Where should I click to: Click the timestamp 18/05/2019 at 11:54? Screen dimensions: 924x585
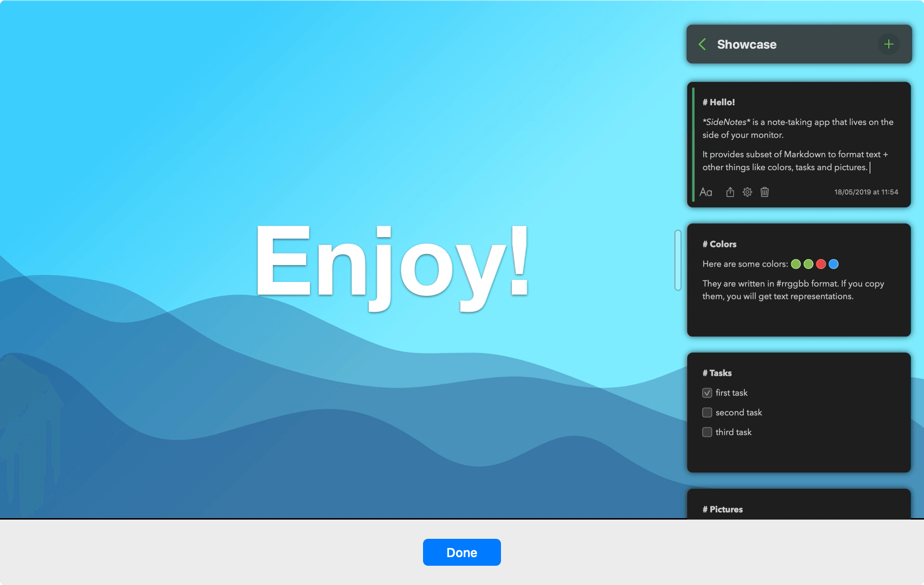(x=866, y=191)
